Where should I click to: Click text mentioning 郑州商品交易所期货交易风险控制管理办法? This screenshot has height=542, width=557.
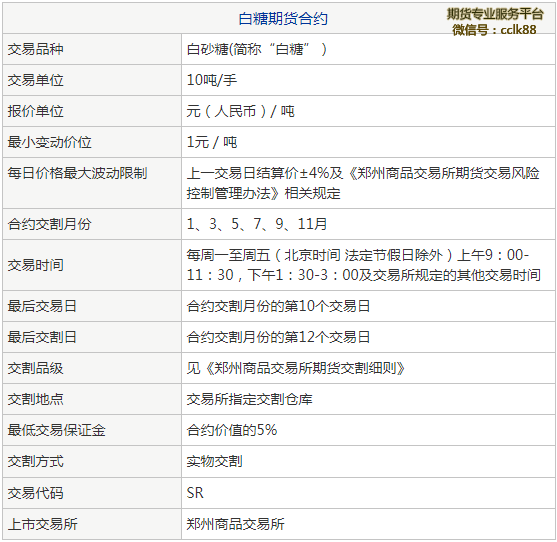(x=363, y=183)
